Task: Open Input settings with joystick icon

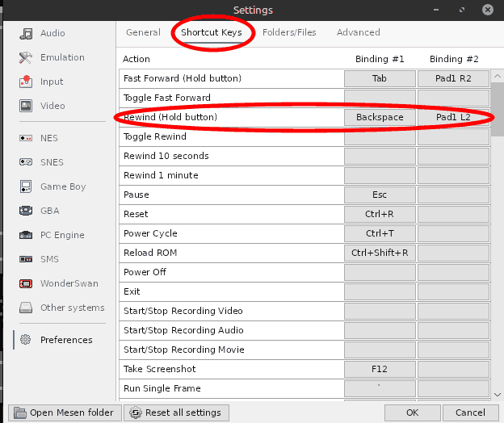Action: coord(26,82)
